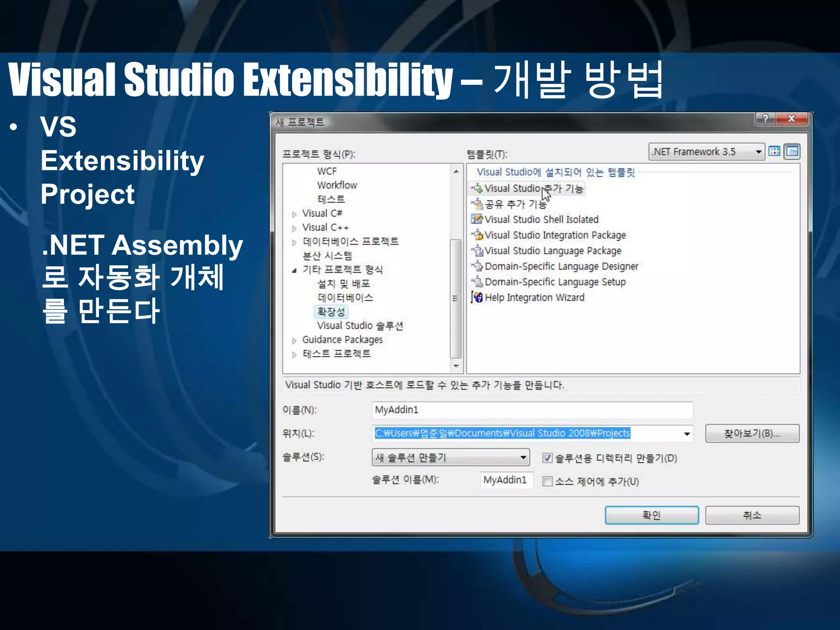Switch templates to small icons view

coord(792,151)
